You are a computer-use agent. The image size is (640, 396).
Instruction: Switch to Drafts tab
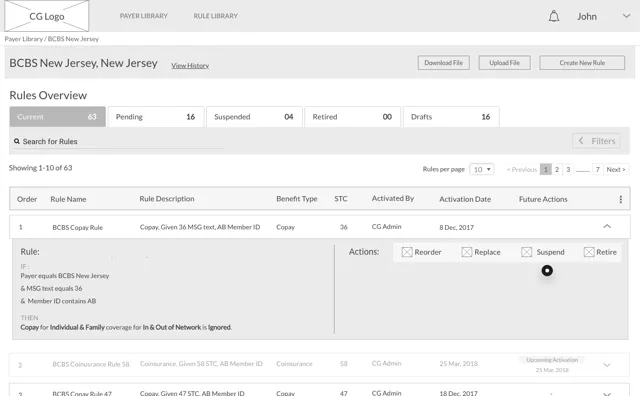pyautogui.click(x=451, y=117)
